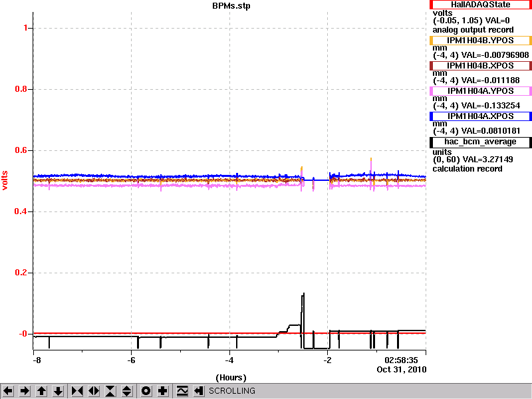Pan the graph right with the right arrow

25,391
